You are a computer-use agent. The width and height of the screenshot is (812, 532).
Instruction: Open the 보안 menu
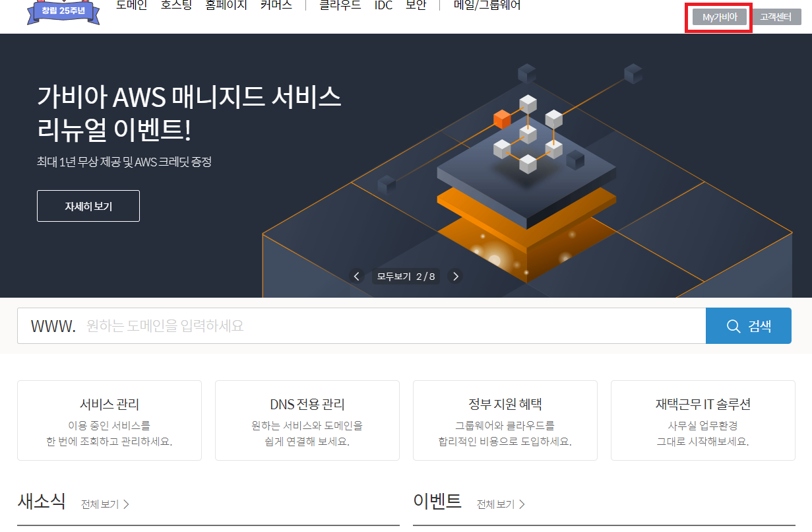tap(416, 5)
